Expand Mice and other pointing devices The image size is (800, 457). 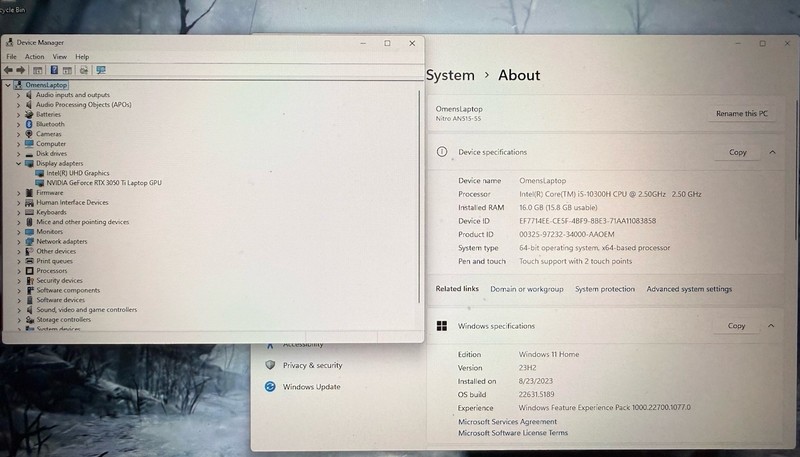point(18,222)
